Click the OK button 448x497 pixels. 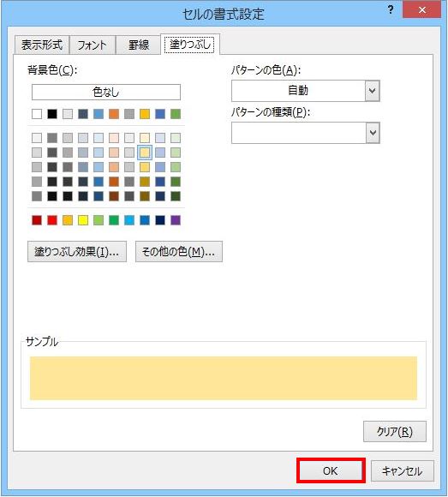[x=331, y=470]
